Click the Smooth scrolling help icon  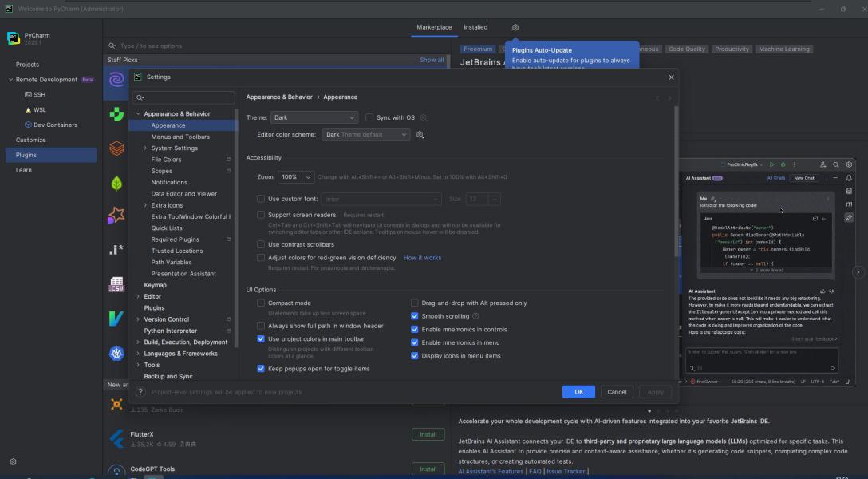[x=476, y=317]
